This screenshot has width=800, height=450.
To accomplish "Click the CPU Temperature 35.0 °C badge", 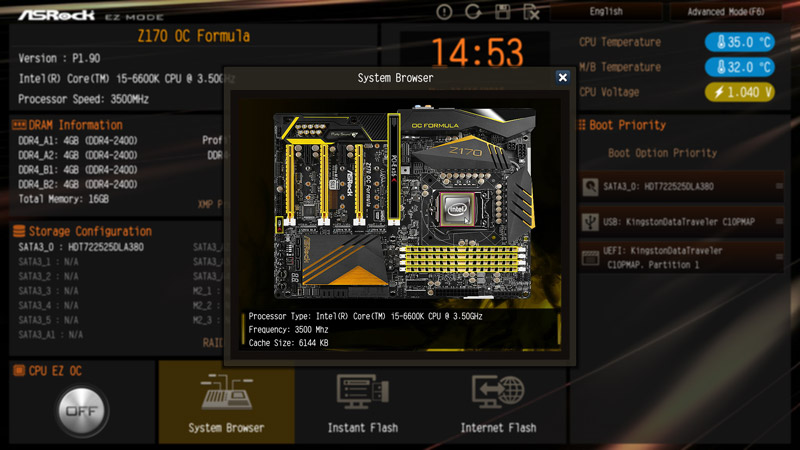I will point(739,42).
